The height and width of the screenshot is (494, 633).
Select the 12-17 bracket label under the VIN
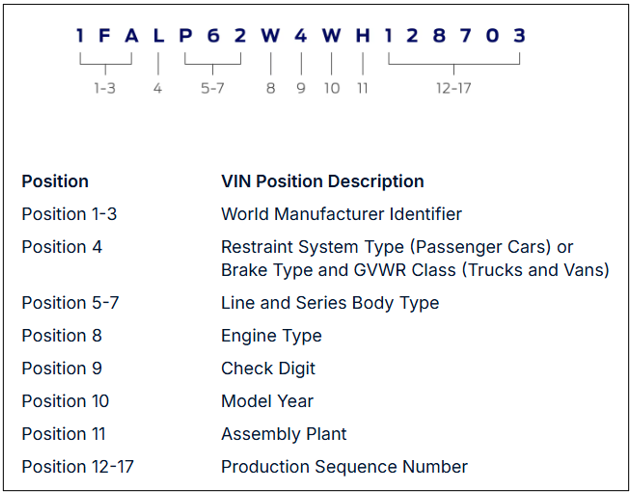453,88
